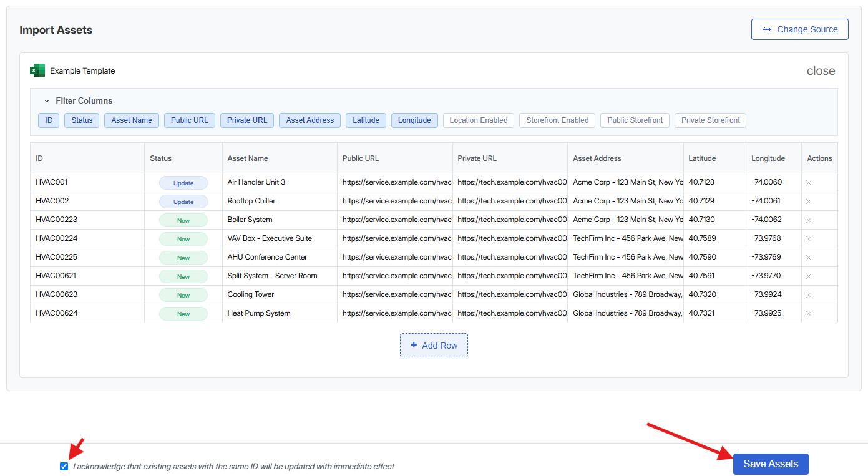Remove the Cooling Tower row via X icon

pos(808,295)
